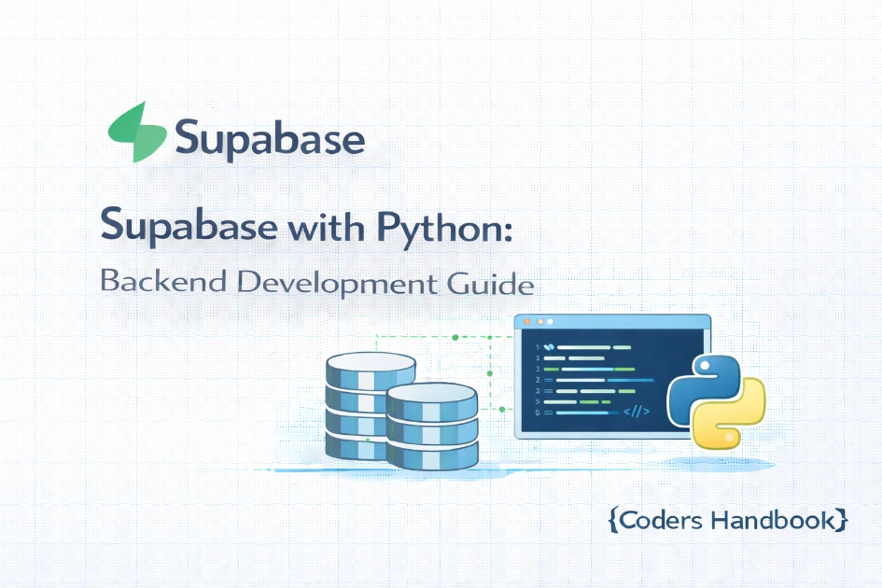Select the teal </> code symbol
Image resolution: width=882 pixels, height=588 pixels.
pyautogui.click(x=637, y=412)
